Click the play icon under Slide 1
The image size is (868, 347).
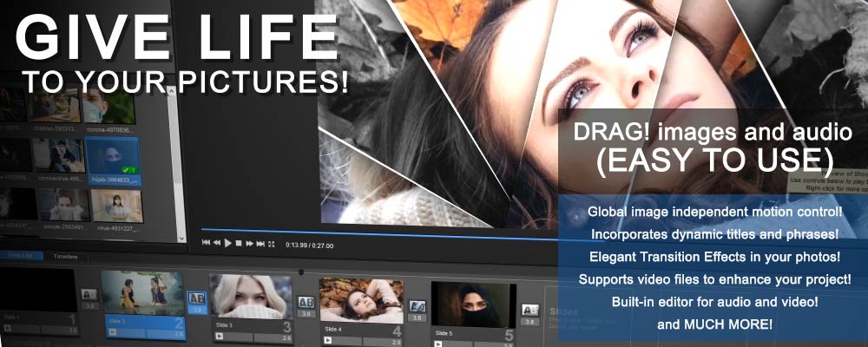(5, 329)
